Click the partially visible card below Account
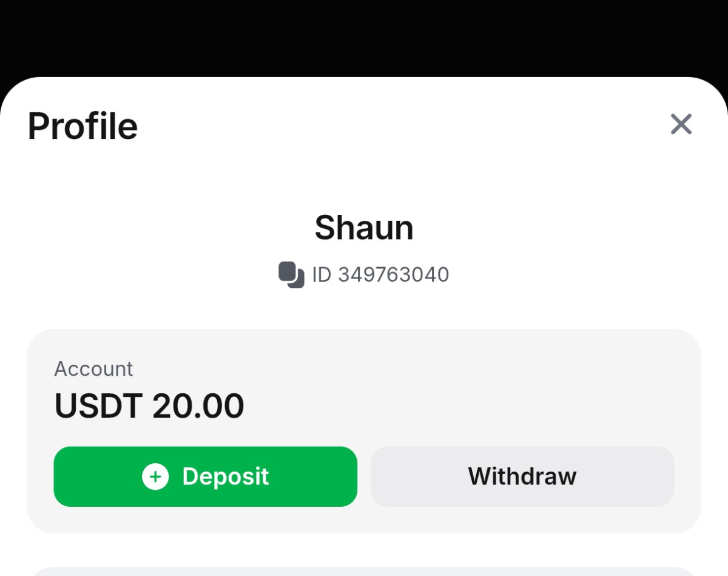The image size is (728, 576). [x=364, y=571]
